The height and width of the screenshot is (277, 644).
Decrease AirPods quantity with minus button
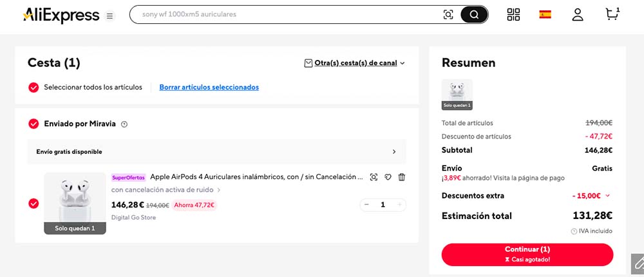pyautogui.click(x=366, y=205)
